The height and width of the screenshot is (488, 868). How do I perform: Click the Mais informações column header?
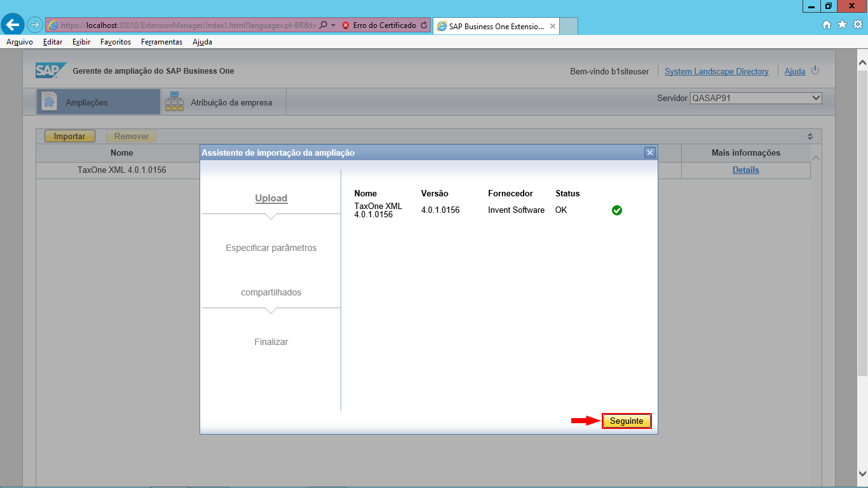(x=746, y=152)
